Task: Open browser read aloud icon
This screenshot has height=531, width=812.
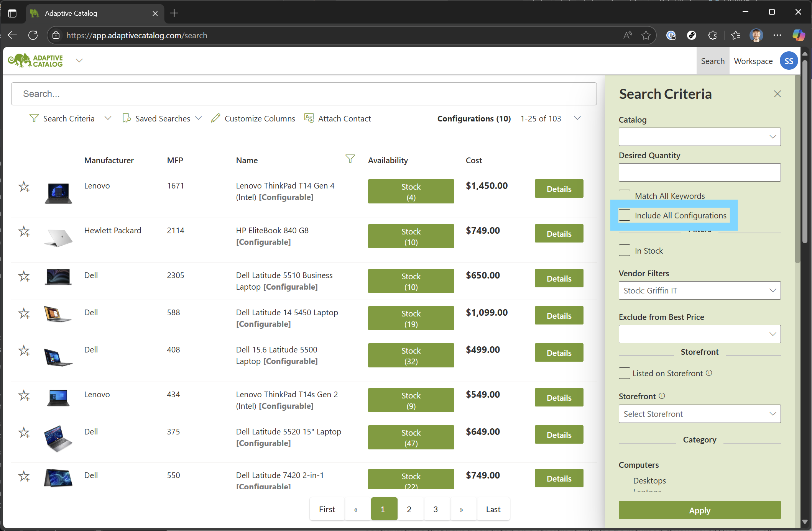Action: [628, 35]
